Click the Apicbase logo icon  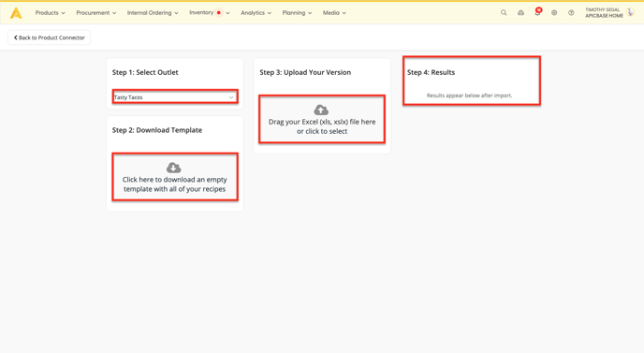click(x=16, y=13)
